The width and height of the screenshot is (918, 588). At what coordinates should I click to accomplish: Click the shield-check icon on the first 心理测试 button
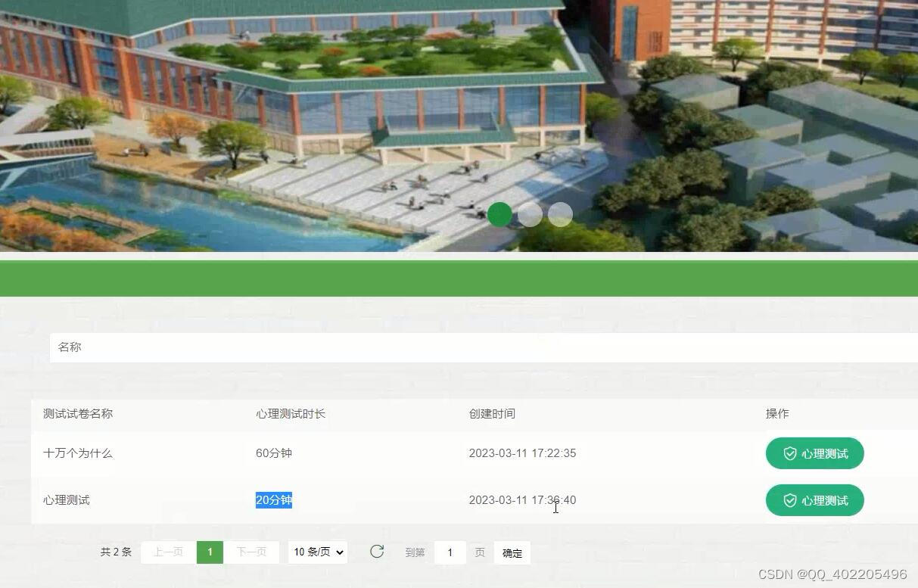point(790,453)
